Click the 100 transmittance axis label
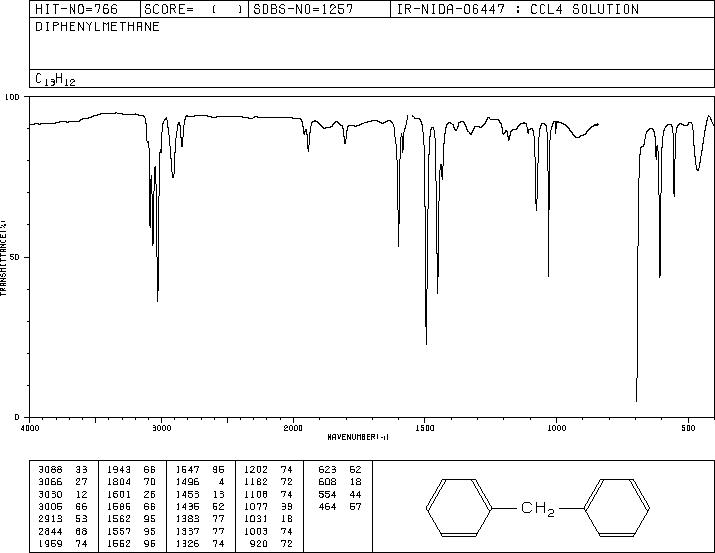The width and height of the screenshot is (715, 553). click(x=12, y=97)
